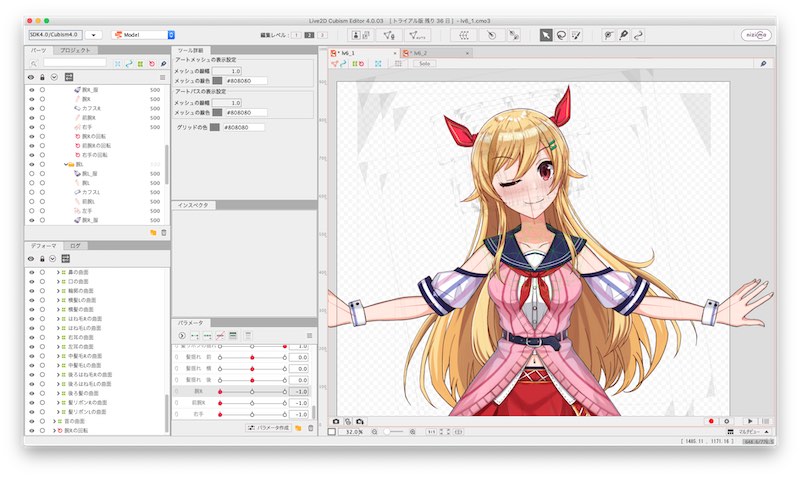Set edit level to 3

[322, 35]
